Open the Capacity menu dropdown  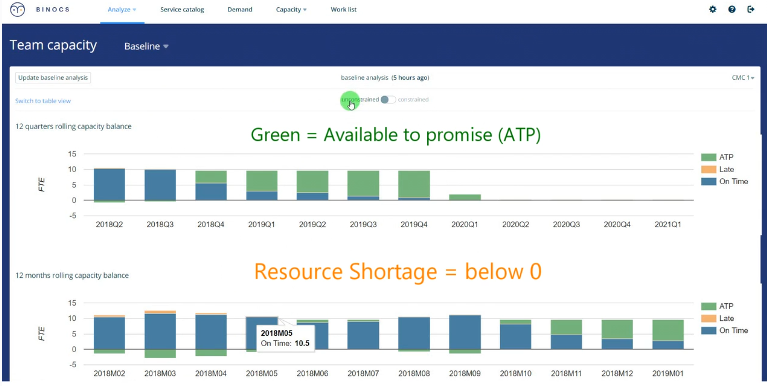(291, 9)
